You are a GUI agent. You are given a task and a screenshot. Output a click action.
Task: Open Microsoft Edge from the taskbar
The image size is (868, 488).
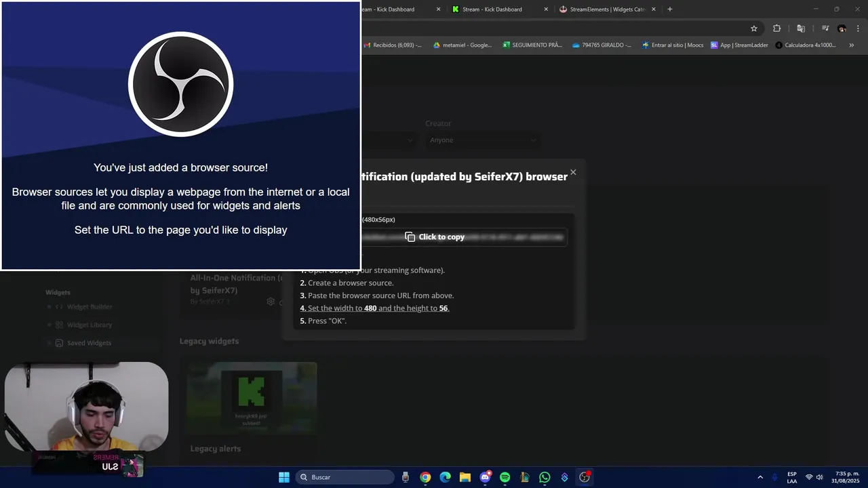tap(445, 477)
